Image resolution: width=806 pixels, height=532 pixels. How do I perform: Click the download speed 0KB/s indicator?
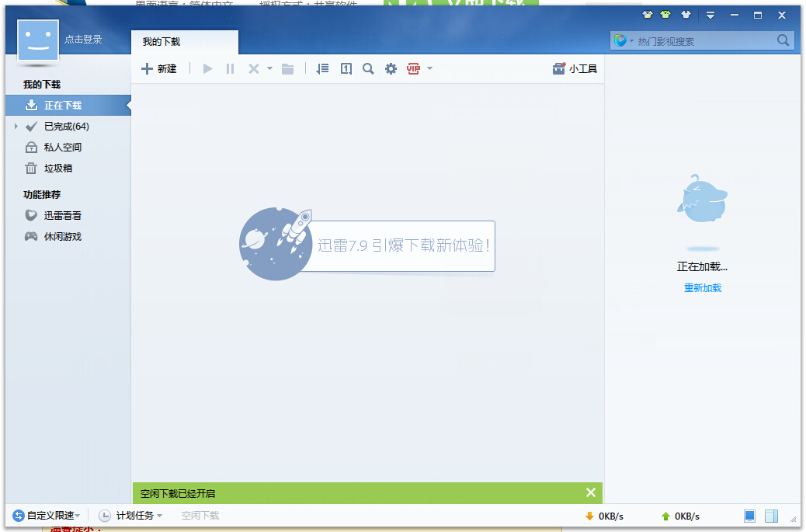tap(604, 516)
